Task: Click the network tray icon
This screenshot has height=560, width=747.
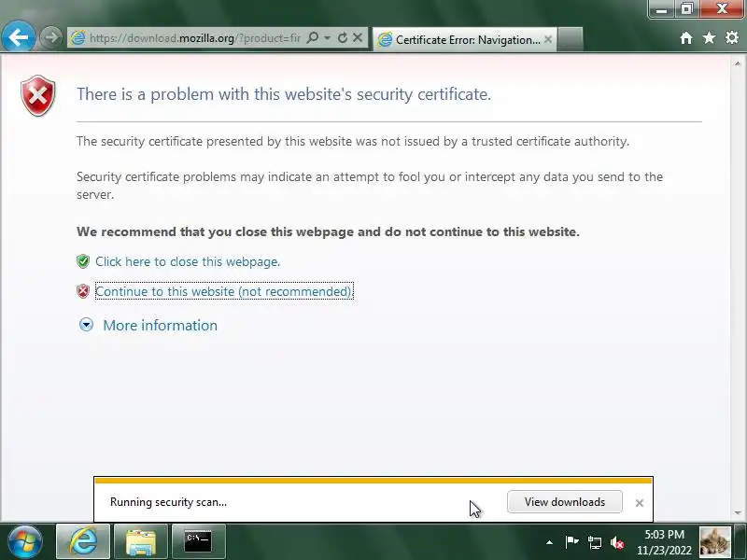Action: pyautogui.click(x=594, y=542)
